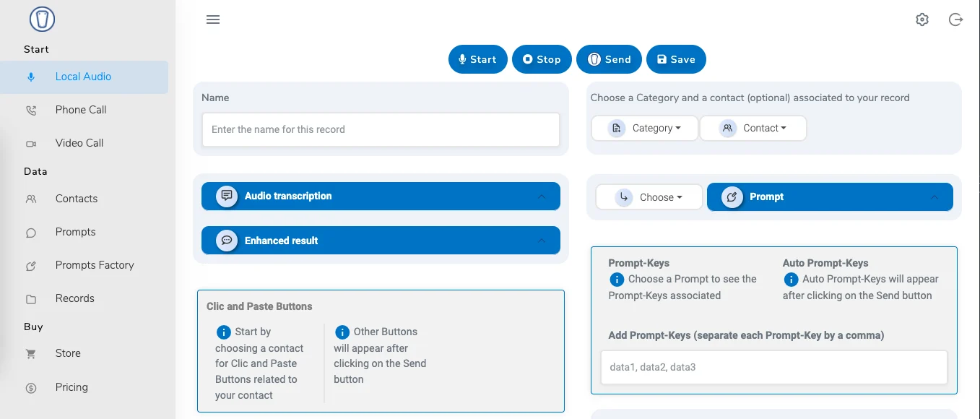Open the Category dropdown

(x=645, y=128)
